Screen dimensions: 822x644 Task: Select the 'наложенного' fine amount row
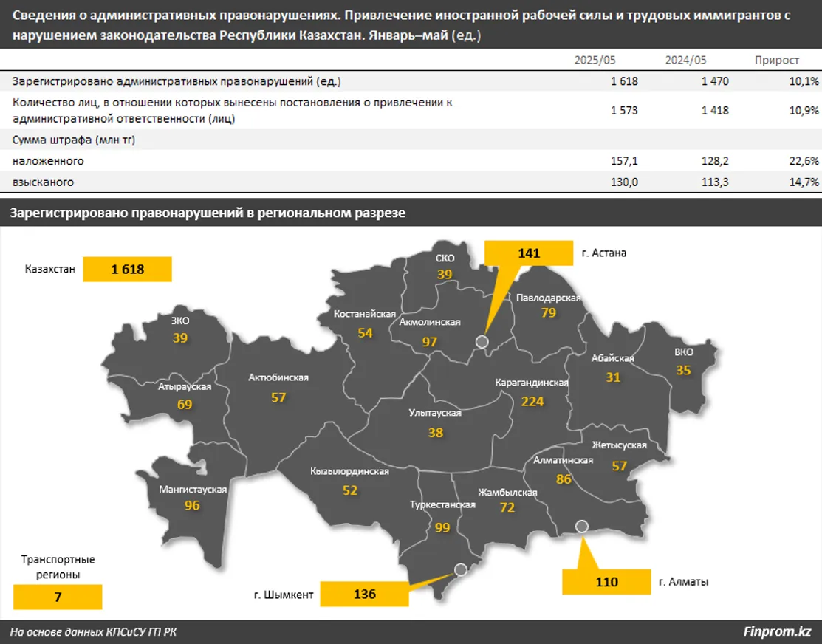coord(49,161)
